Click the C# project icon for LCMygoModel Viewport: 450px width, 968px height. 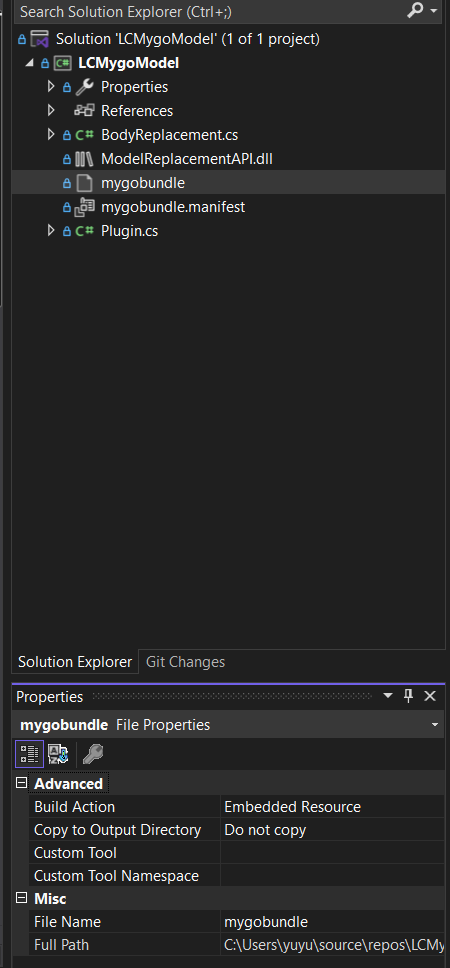pyautogui.click(x=64, y=64)
